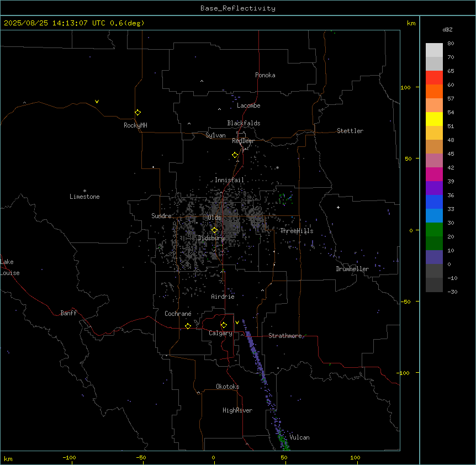This screenshot has width=476, height=465.
Task: Click the yellow diamond marker above RockyMH
Action: click(x=138, y=113)
